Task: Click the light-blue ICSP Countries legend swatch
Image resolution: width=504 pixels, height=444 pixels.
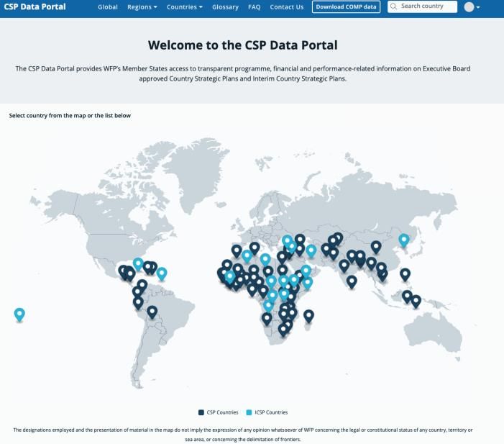Action: pyautogui.click(x=249, y=412)
